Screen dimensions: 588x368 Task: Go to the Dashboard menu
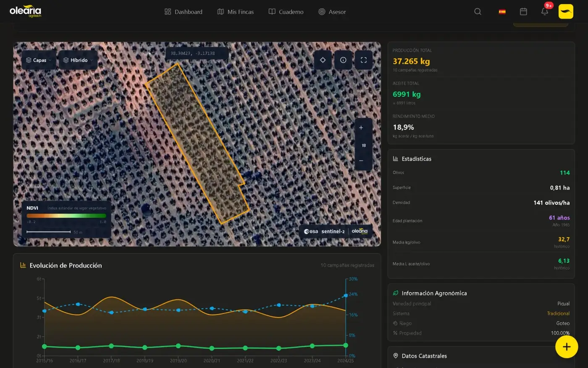pos(184,12)
